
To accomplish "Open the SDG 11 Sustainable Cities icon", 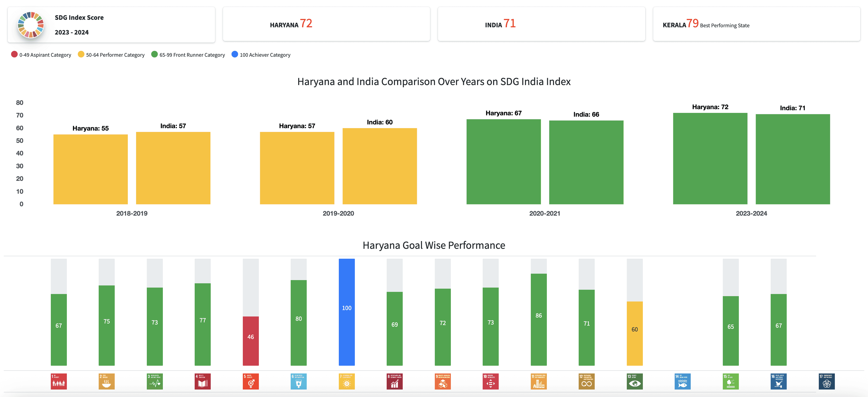I will pyautogui.click(x=539, y=381).
